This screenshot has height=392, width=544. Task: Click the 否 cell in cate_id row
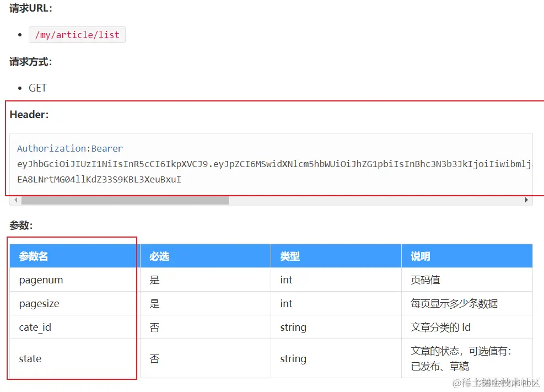click(x=206, y=327)
